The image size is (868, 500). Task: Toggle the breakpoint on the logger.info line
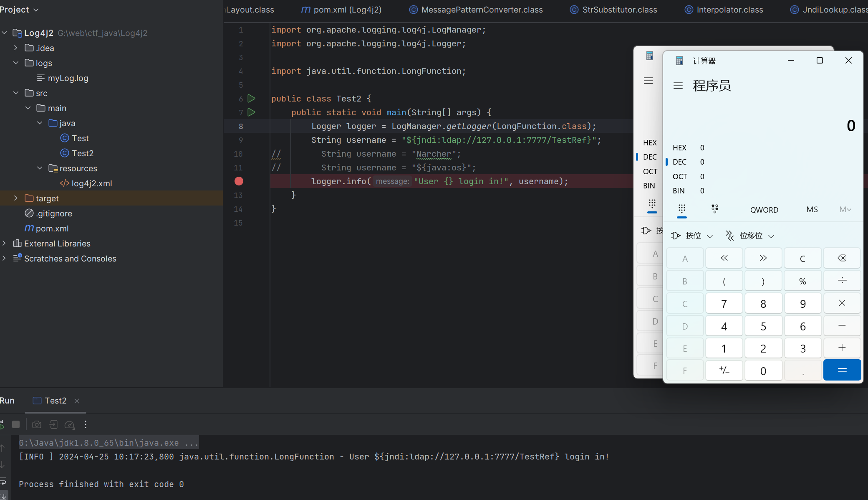(x=239, y=181)
